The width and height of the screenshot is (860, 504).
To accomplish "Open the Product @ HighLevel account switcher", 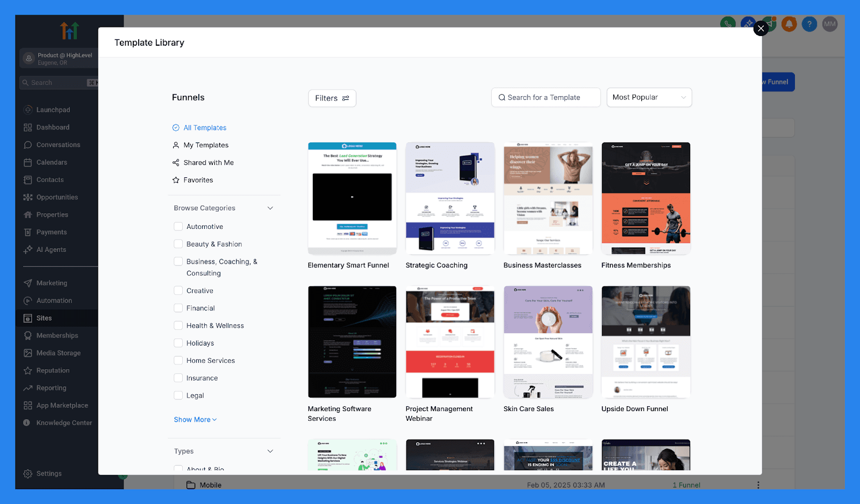I will click(59, 59).
